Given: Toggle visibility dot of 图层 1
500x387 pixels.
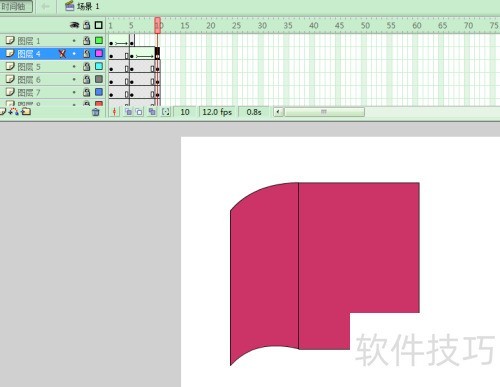Looking at the screenshot, I should point(74,41).
